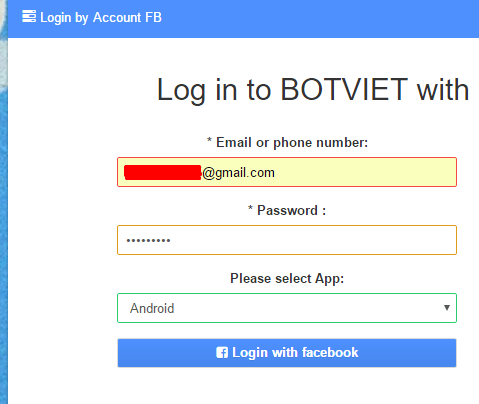This screenshot has height=404, width=479.
Task: Click the Login with facebook button
Action: point(287,353)
